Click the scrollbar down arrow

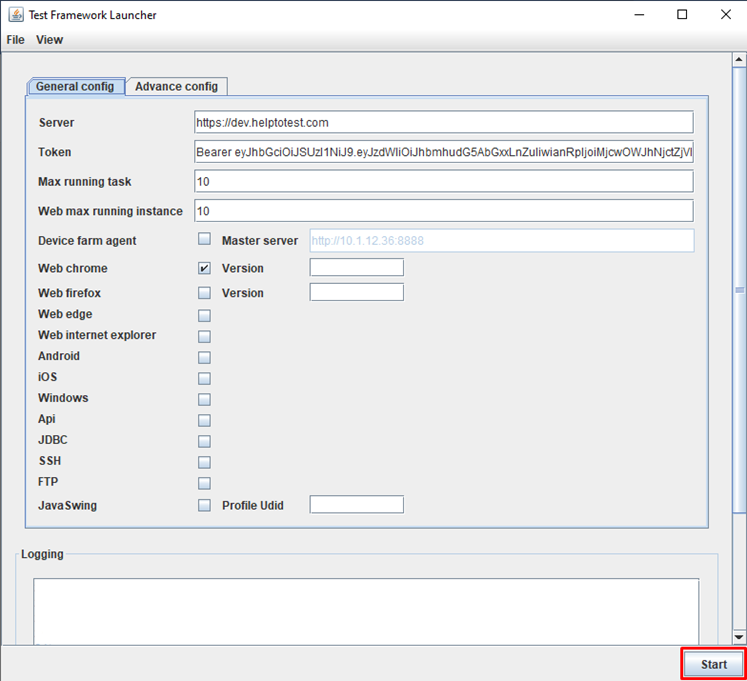(x=739, y=637)
